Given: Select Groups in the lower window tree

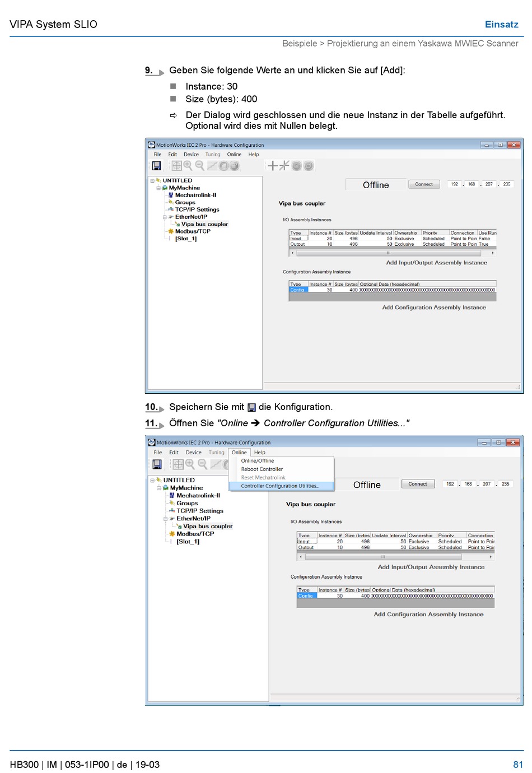Looking at the screenshot, I should (187, 504).
